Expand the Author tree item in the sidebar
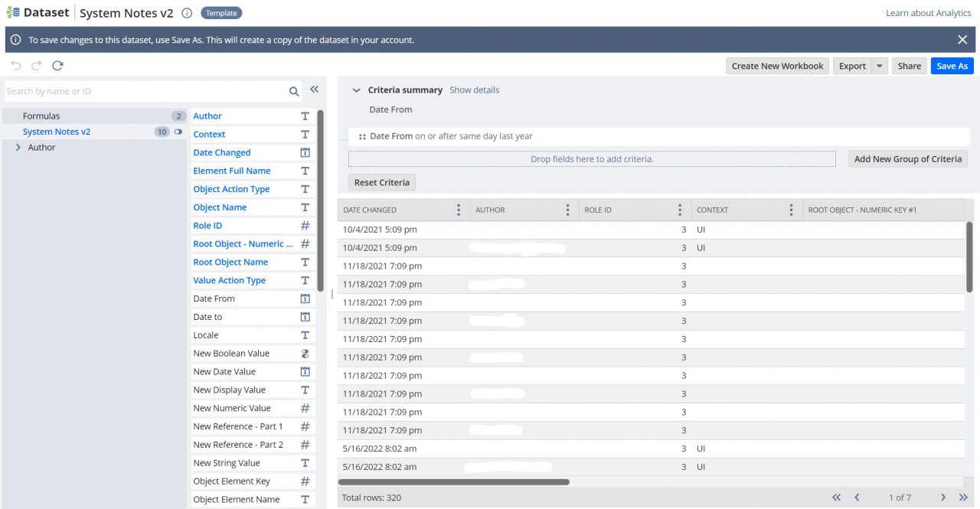980x509 pixels. coord(19,147)
